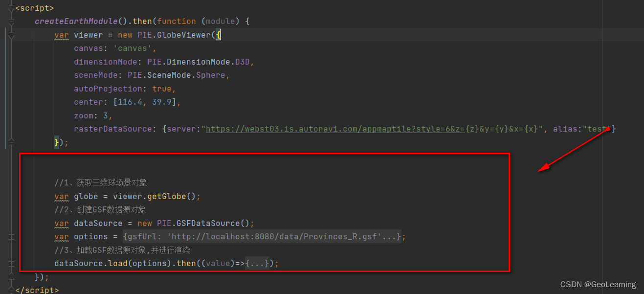Click the word GlobeViewer
The image size is (644, 294).
pyautogui.click(x=184, y=35)
